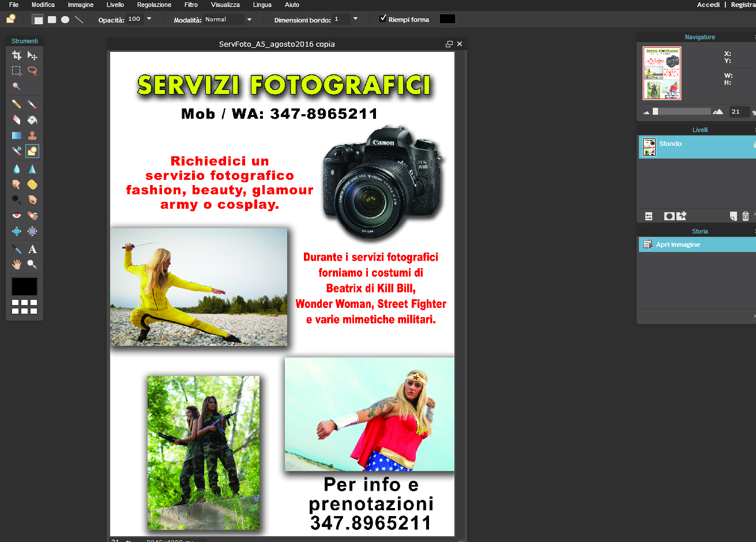Screen dimensions: 756x542
Task: Open the Immagine menu
Action: click(81, 5)
